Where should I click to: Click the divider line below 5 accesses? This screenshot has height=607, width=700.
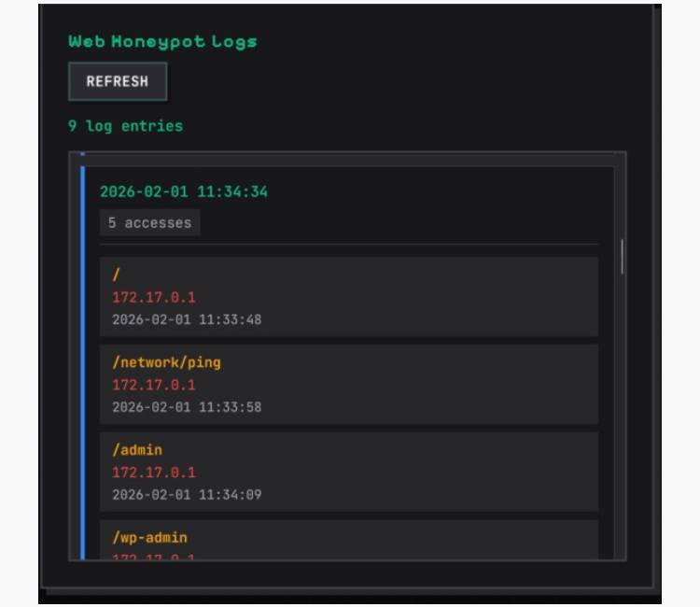coord(348,245)
